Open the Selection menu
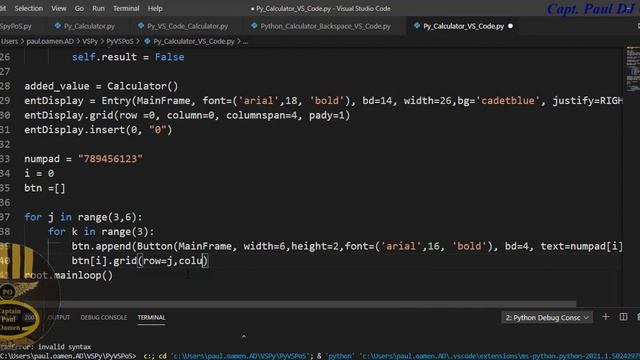The image size is (640, 360). click(29, 8)
